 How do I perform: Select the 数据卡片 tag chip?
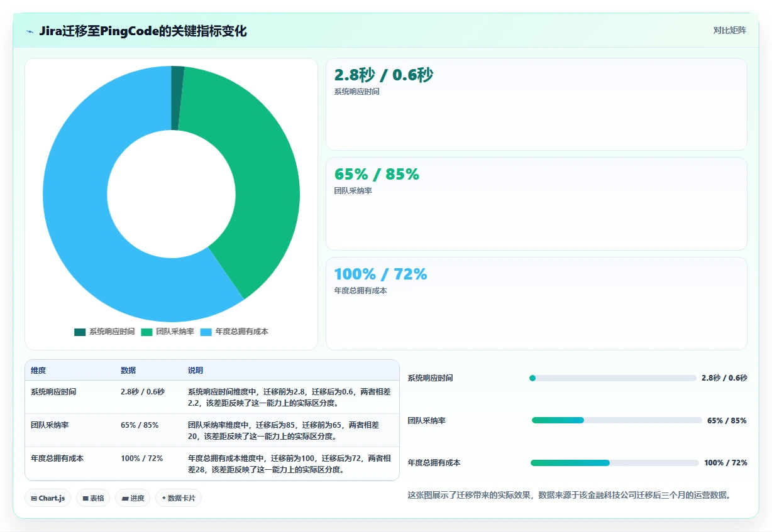(179, 498)
